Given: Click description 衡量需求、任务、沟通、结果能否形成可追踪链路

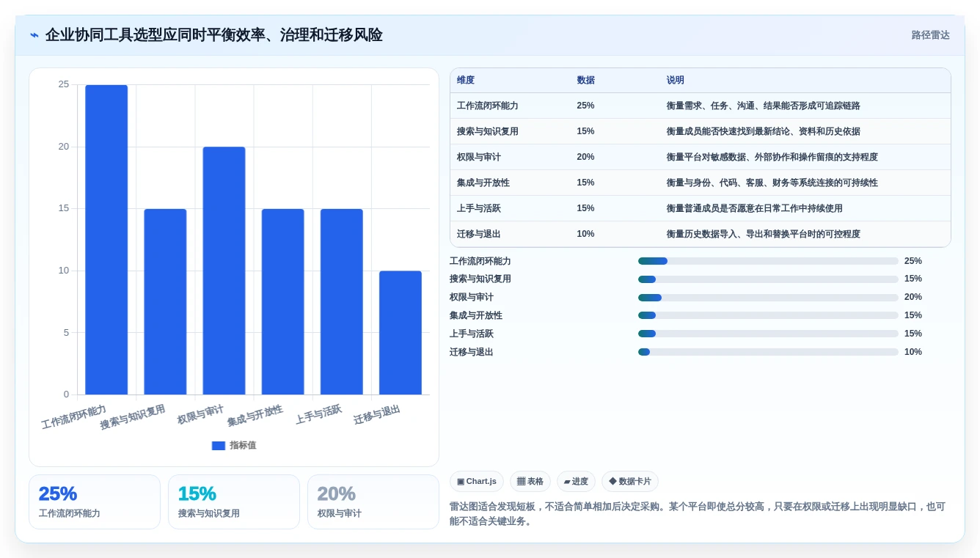Looking at the screenshot, I should pyautogui.click(x=764, y=106).
